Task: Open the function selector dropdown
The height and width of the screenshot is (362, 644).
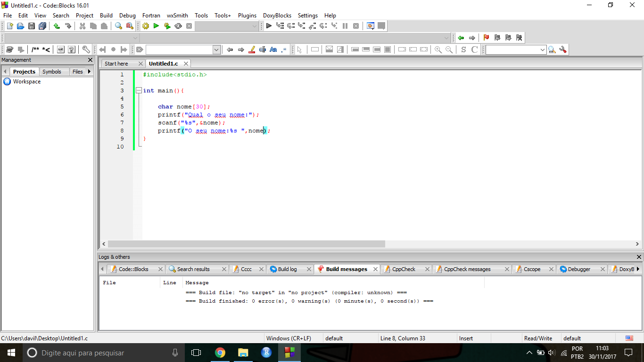Action: coord(447,38)
